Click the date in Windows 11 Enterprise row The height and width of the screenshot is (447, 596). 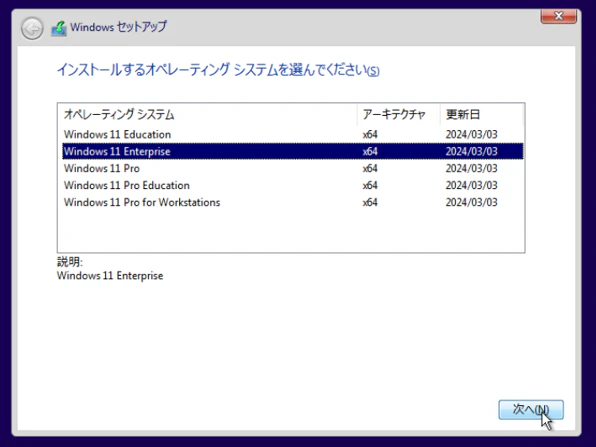click(471, 151)
